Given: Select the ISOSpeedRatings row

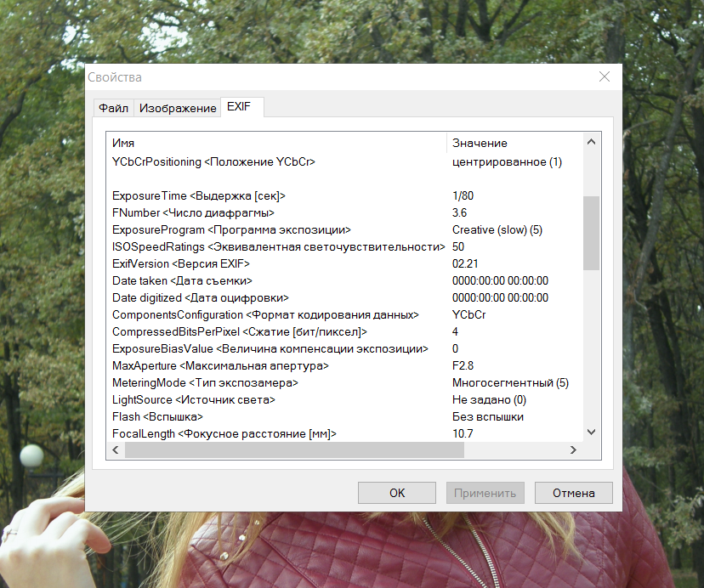Looking at the screenshot, I should [x=345, y=247].
